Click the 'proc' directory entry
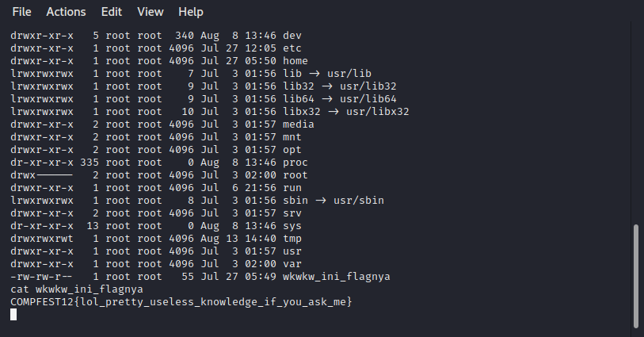The height and width of the screenshot is (337, 644). 295,163
